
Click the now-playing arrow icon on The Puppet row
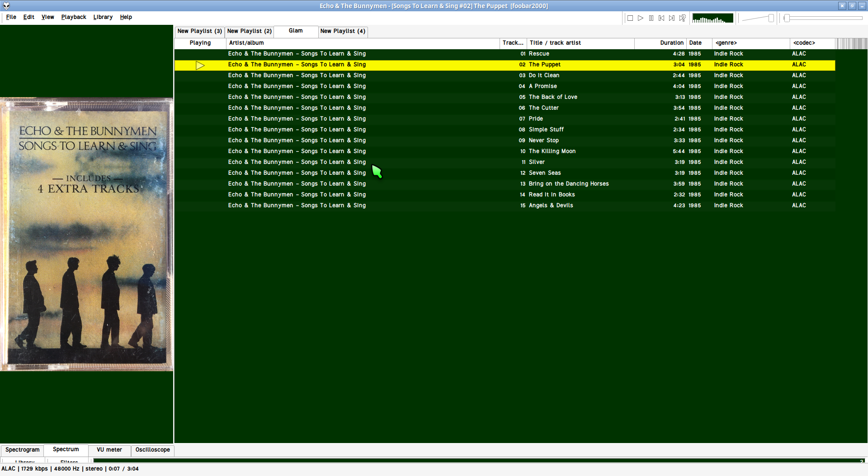click(x=200, y=65)
